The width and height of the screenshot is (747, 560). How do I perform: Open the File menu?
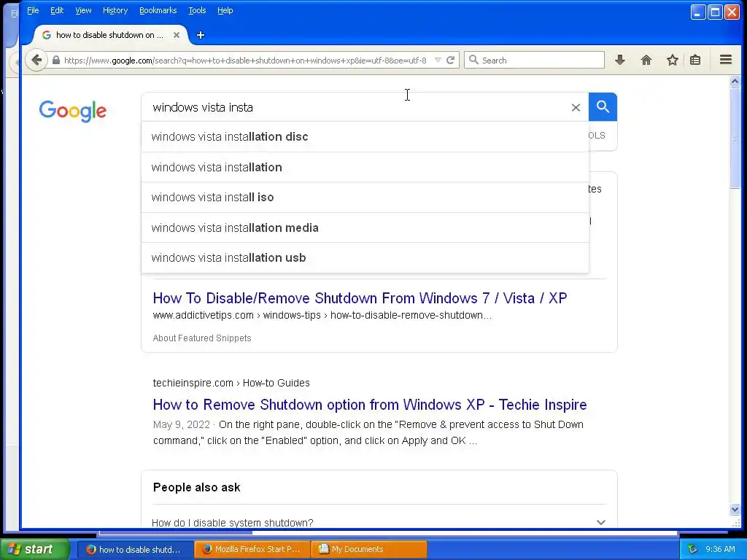tap(33, 10)
